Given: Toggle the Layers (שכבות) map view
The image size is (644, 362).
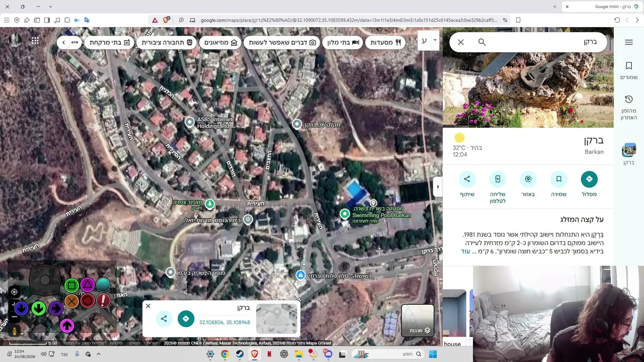Looking at the screenshot, I should (418, 320).
